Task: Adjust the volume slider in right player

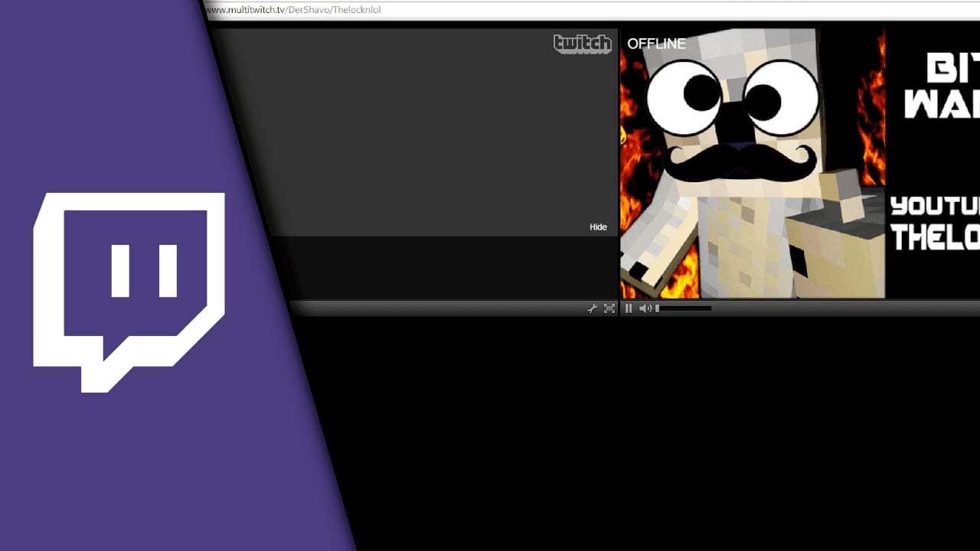Action: pos(684,308)
